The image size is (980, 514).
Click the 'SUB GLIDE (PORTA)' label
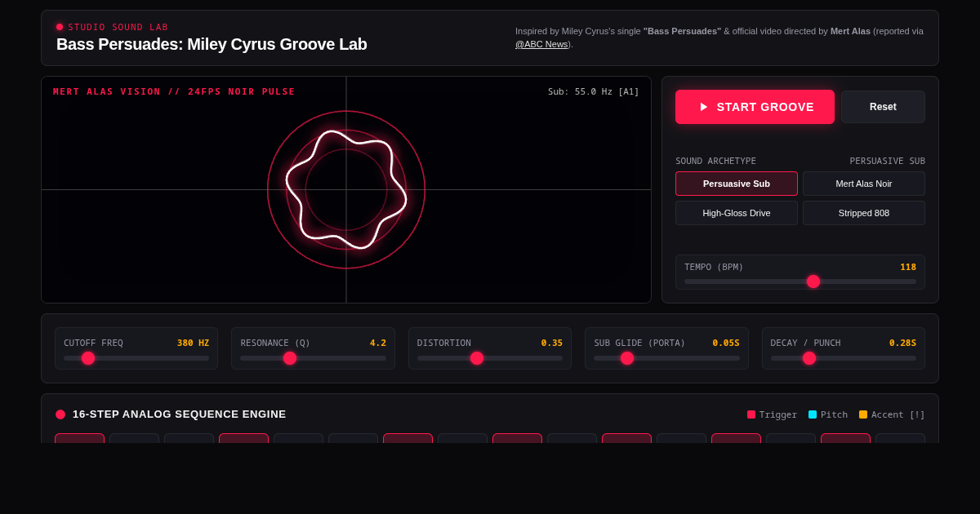pyautogui.click(x=639, y=343)
